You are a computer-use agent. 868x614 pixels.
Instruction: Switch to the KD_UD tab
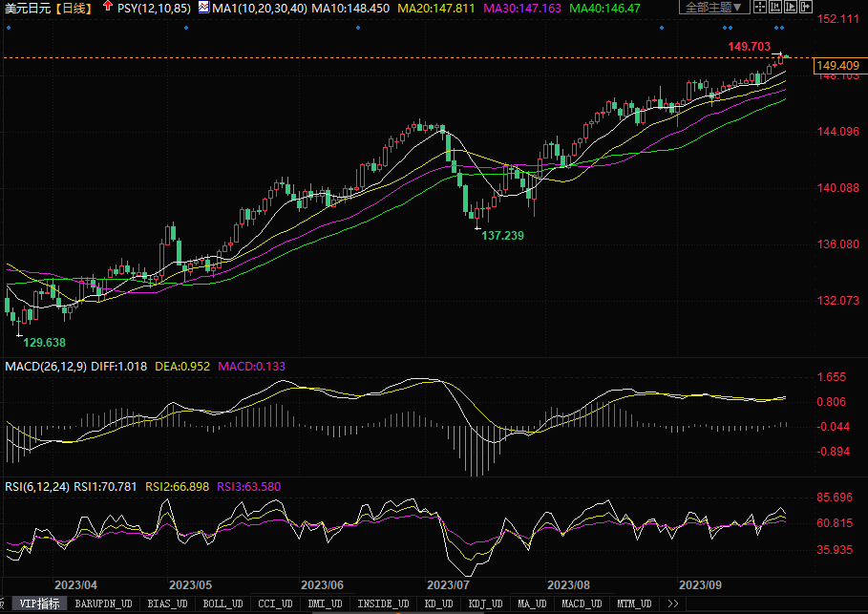[x=438, y=603]
